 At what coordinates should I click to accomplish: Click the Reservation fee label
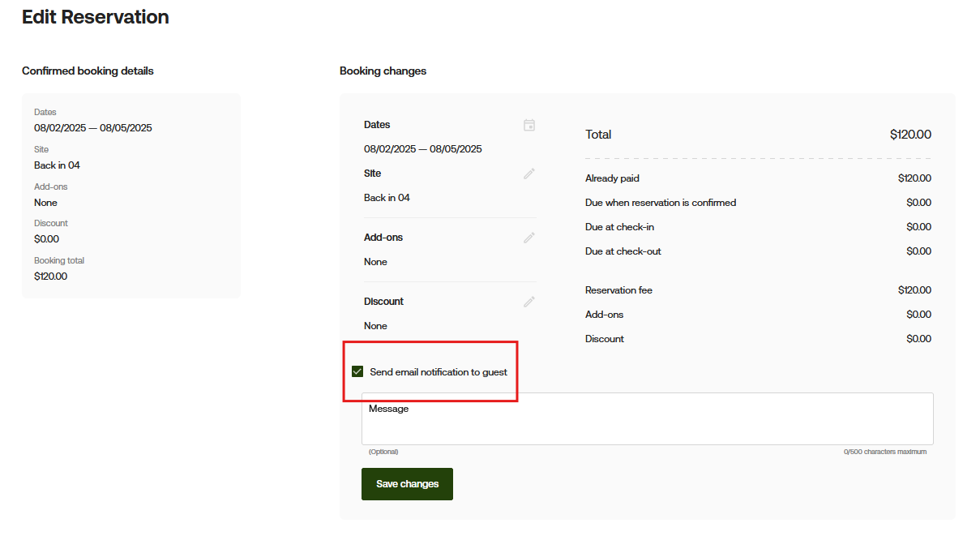click(618, 290)
